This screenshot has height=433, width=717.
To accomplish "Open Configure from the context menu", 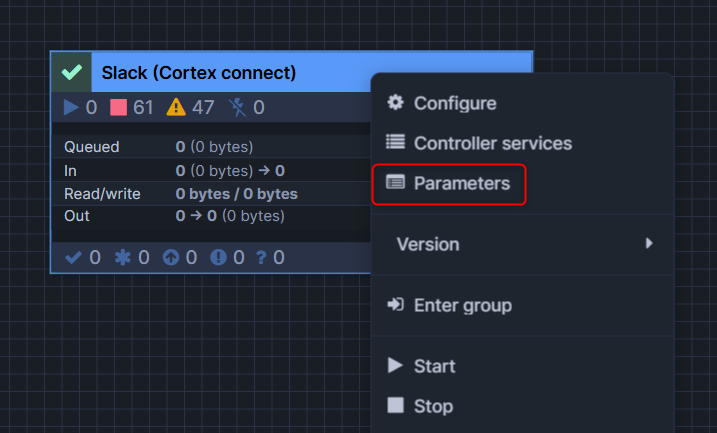I will [x=455, y=103].
